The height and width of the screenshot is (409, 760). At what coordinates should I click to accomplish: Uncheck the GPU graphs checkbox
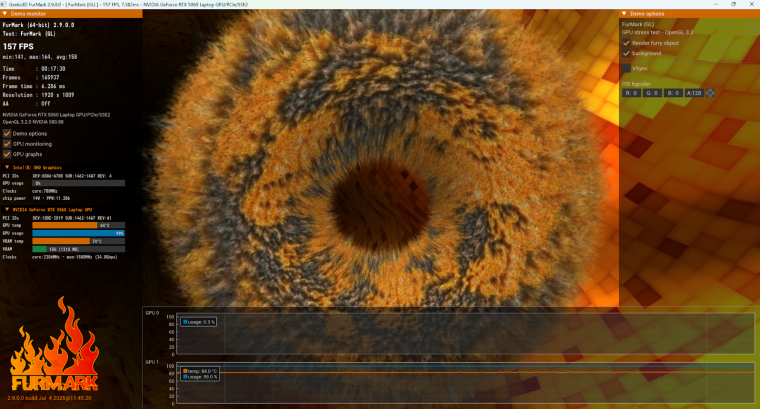pos(7,154)
